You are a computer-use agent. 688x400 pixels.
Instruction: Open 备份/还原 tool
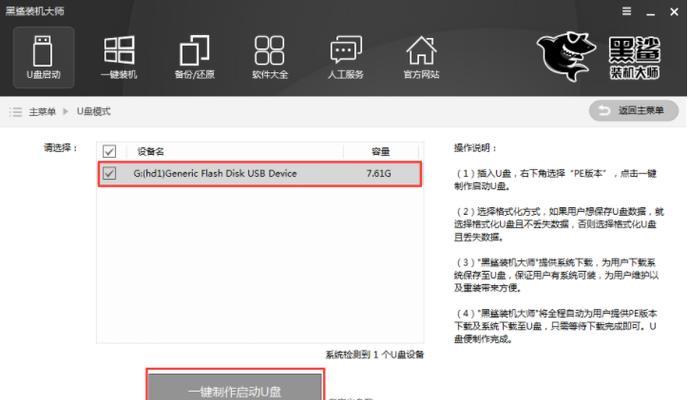pyautogui.click(x=194, y=57)
